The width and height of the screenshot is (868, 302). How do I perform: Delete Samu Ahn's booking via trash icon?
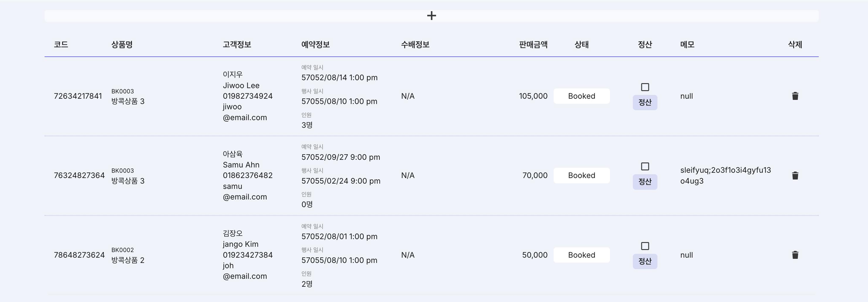point(795,175)
